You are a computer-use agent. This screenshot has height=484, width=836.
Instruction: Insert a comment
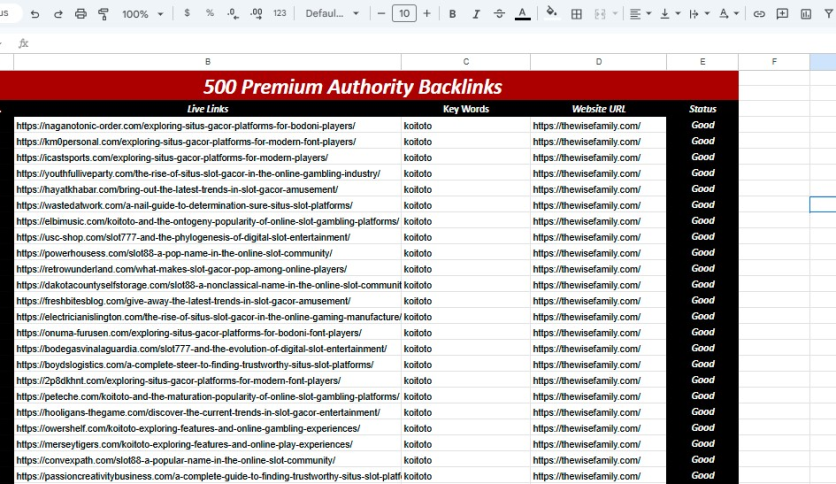pos(782,14)
